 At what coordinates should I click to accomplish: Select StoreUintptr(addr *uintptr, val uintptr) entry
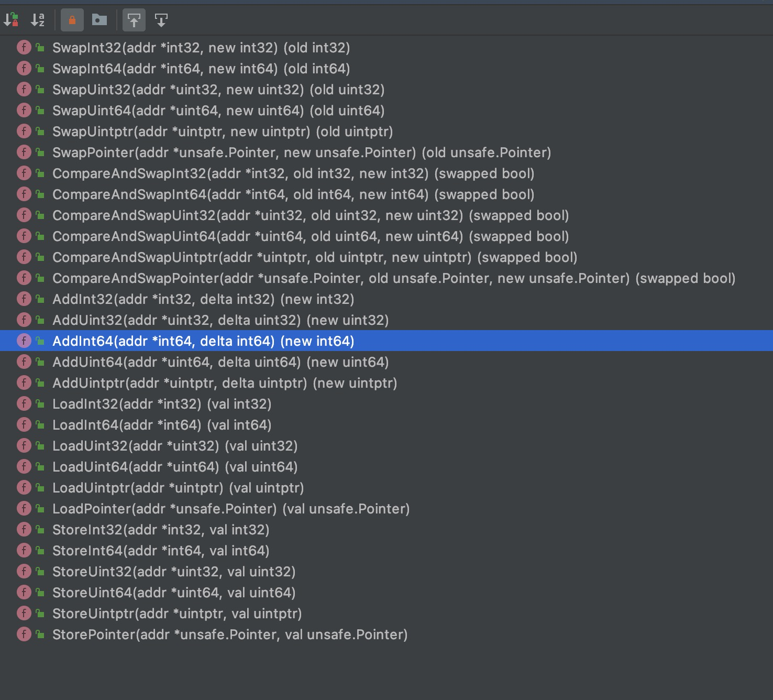point(177,614)
